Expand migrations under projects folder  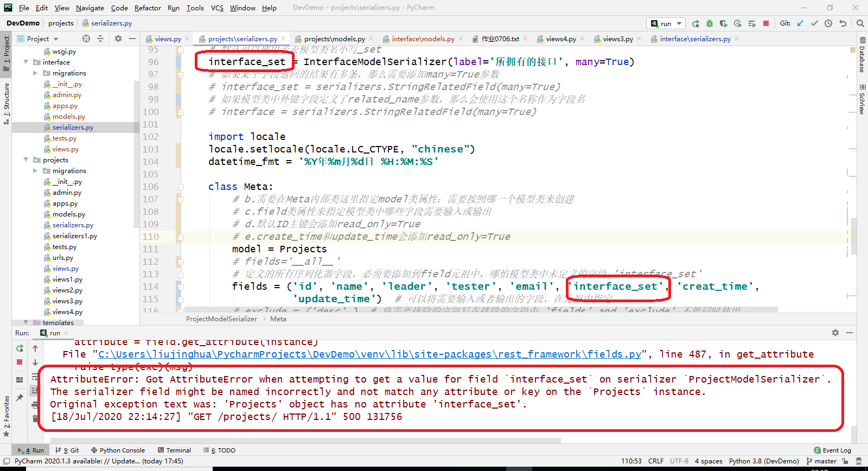[x=35, y=170]
